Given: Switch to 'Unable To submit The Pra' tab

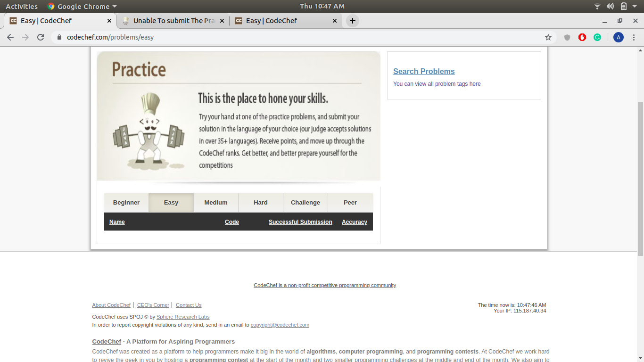Looking at the screenshot, I should [173, 21].
